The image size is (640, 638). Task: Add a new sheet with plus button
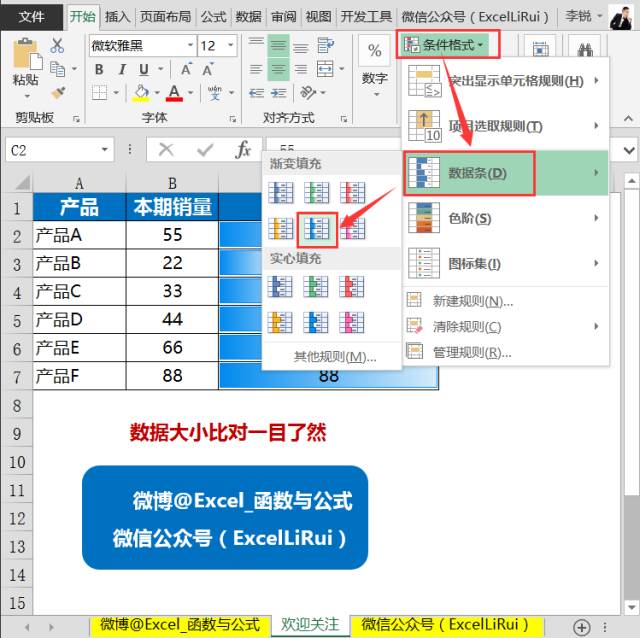581,627
